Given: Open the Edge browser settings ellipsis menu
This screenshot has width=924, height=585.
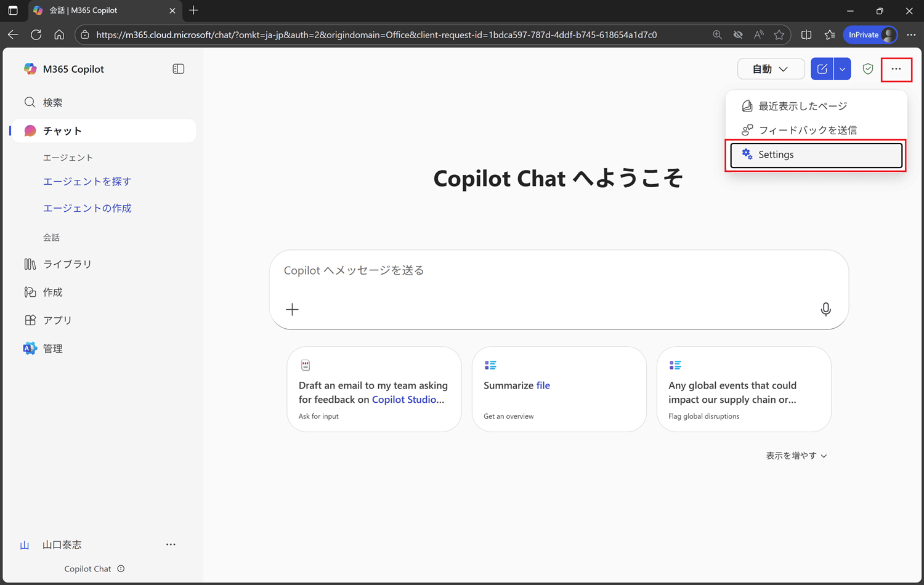Looking at the screenshot, I should (x=911, y=35).
